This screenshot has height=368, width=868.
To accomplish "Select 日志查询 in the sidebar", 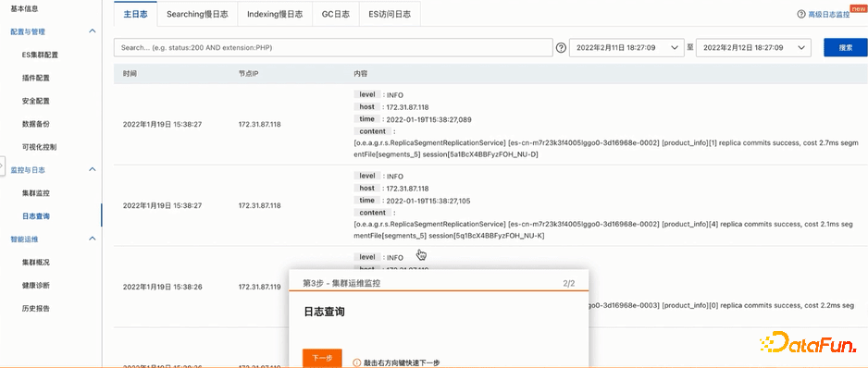I will (36, 215).
